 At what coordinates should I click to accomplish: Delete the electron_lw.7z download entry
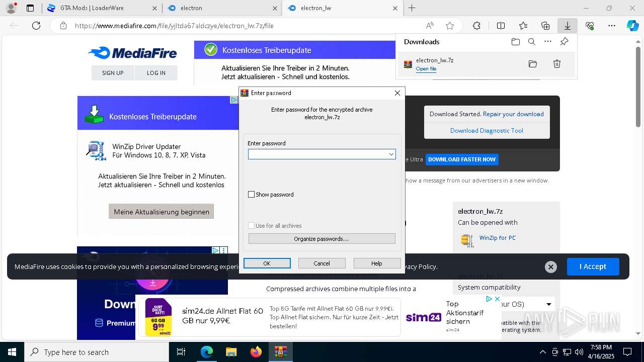tap(557, 64)
